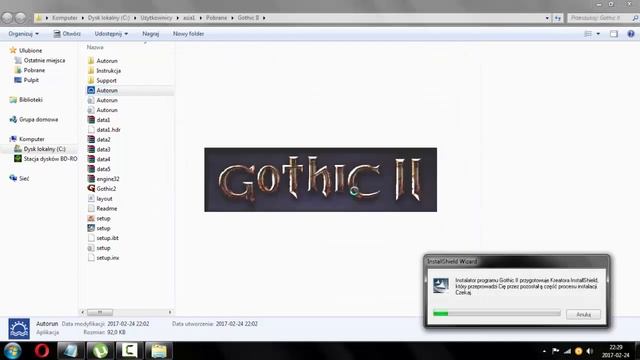Click Anuluj in InstallShield Wizard
640x360 pixels.
click(583, 314)
